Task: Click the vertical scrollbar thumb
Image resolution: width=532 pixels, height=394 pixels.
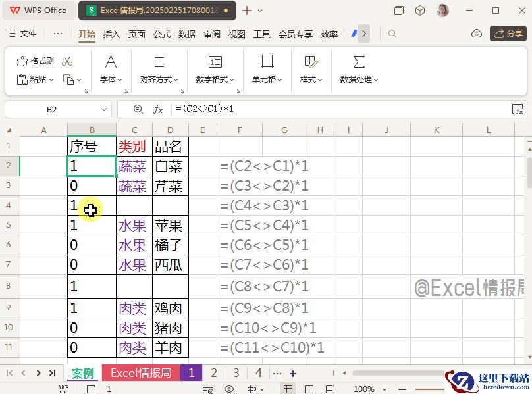Action: tap(529, 172)
